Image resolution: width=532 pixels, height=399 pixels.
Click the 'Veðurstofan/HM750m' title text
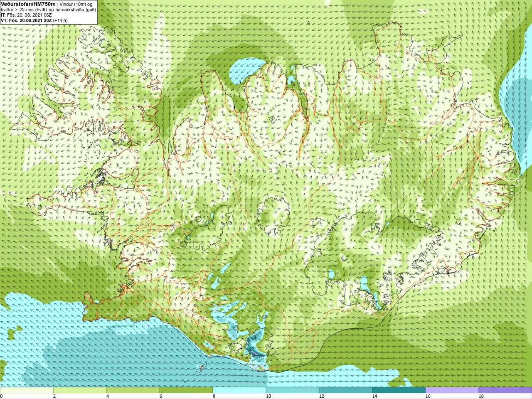(x=28, y=4)
